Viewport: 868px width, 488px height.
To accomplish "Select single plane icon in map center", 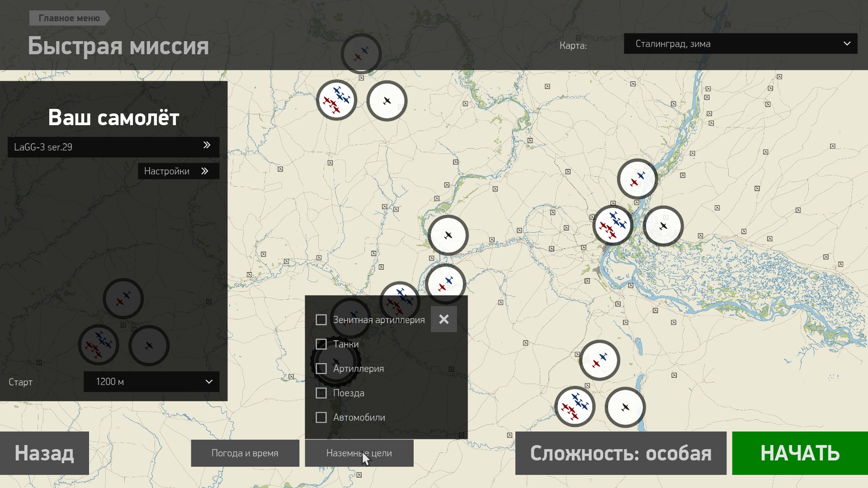I will tap(448, 235).
